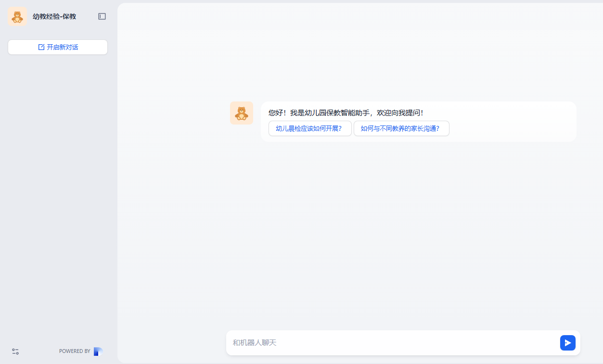Choose the prompt 如何与不同教养的家长沟通?
This screenshot has height=364, width=603.
tap(401, 128)
